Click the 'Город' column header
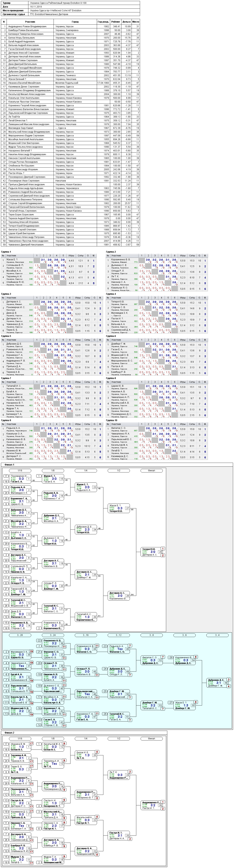The width and height of the screenshot is (234, 868). 75,22
